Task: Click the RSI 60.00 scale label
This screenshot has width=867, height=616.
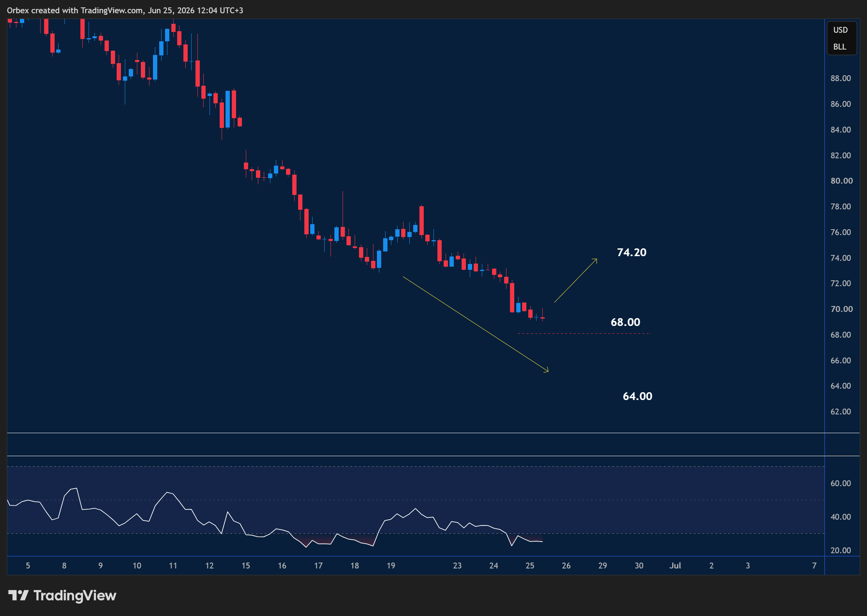Action: [x=841, y=483]
